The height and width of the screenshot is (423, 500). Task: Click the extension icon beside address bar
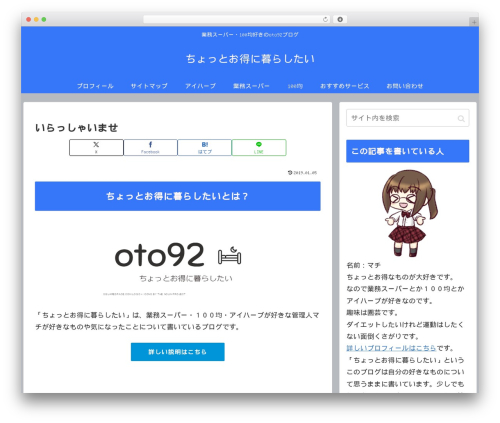pyautogui.click(x=340, y=19)
